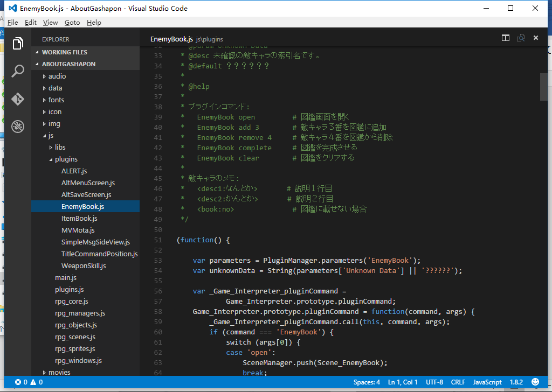The height and width of the screenshot is (392, 552).
Task: Click the Visual Studio Code logo in title bar
Action: coord(13,8)
